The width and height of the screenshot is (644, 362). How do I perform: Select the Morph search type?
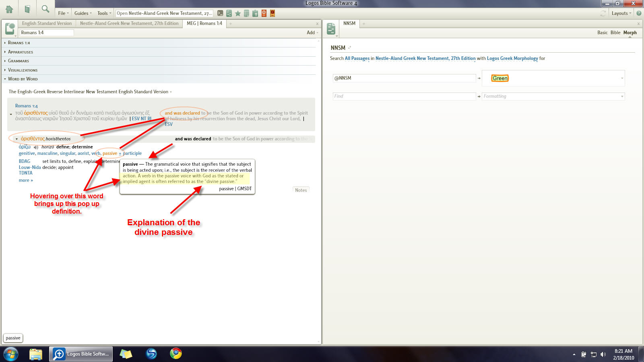(630, 33)
